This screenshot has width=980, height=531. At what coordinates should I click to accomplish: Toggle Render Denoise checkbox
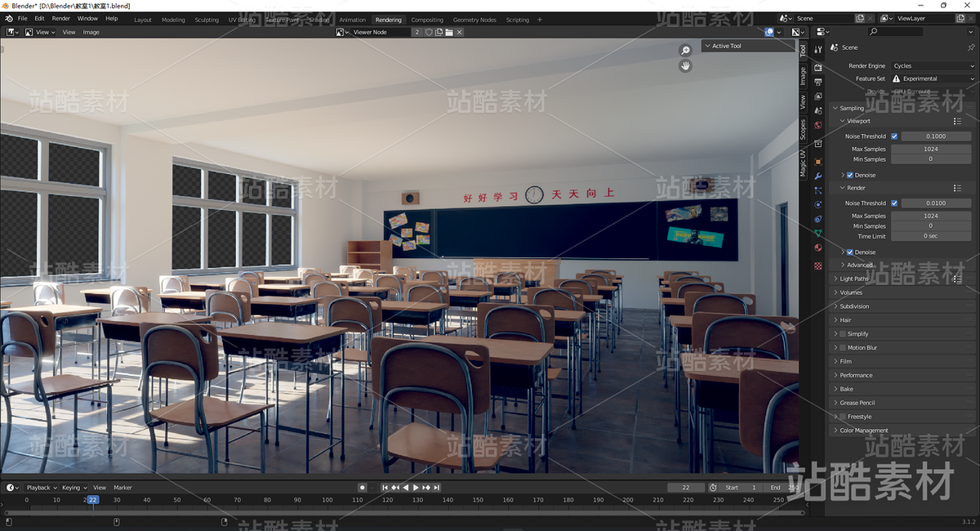pyautogui.click(x=850, y=252)
